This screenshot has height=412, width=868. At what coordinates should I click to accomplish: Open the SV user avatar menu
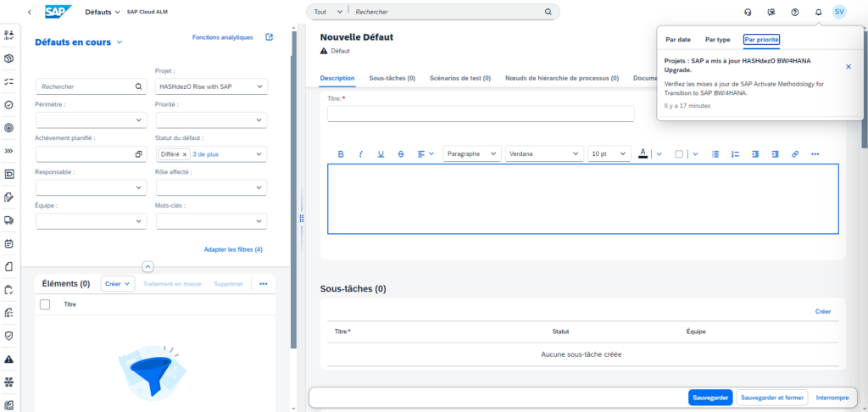[839, 12]
